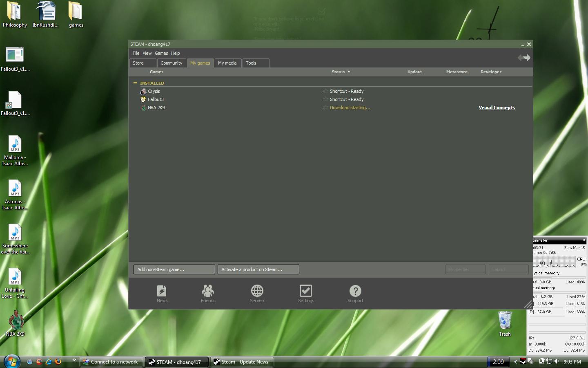Click the Steam forward navigation arrow

[x=527, y=58]
